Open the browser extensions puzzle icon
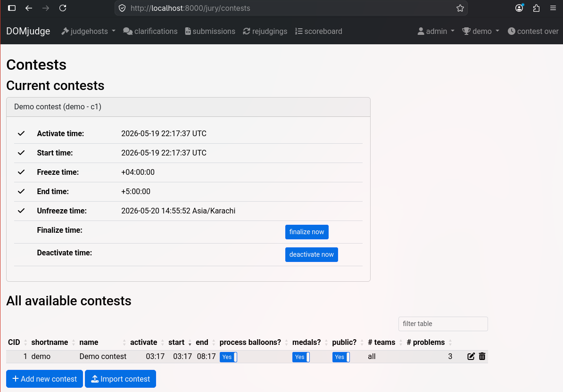Screen dimensions: 563x392 click(536, 8)
